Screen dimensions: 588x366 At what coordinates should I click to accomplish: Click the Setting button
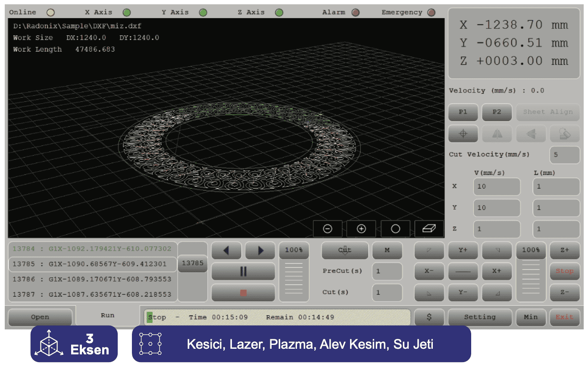coord(480,317)
